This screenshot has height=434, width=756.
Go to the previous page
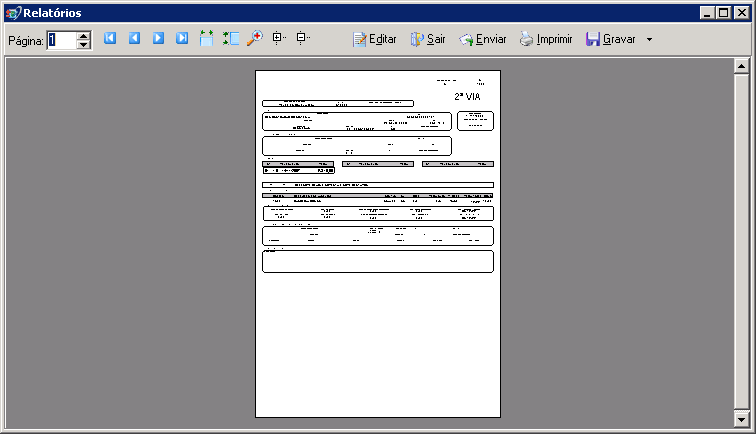[134, 38]
